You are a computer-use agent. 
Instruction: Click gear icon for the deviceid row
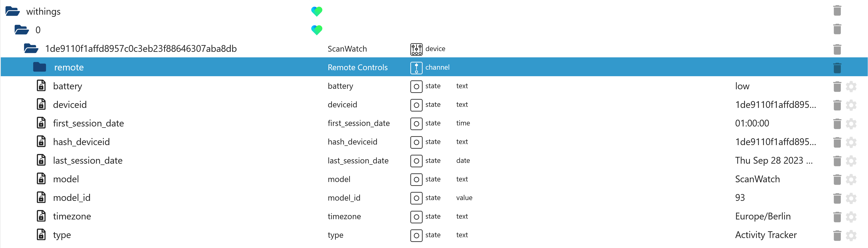point(851,105)
